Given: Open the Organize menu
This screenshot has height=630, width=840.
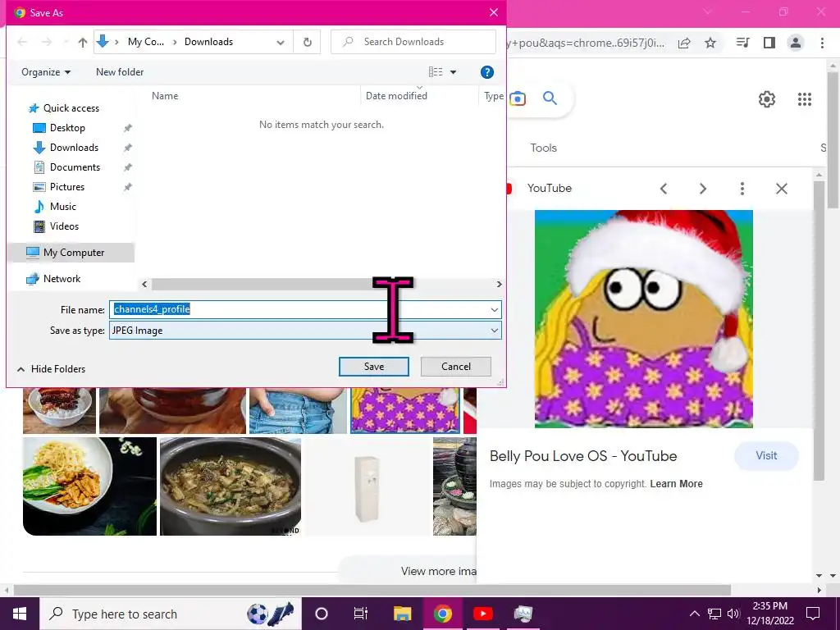Looking at the screenshot, I should (46, 72).
